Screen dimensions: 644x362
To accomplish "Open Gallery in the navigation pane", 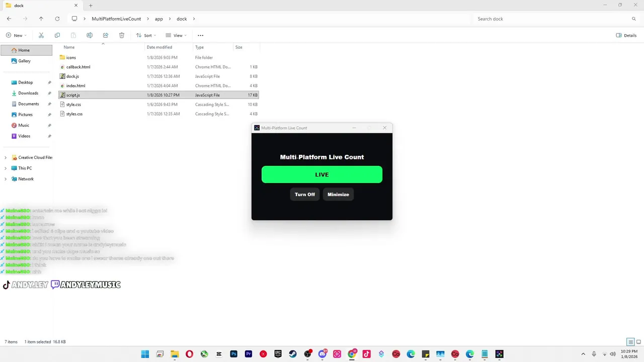I will click(x=27, y=61).
